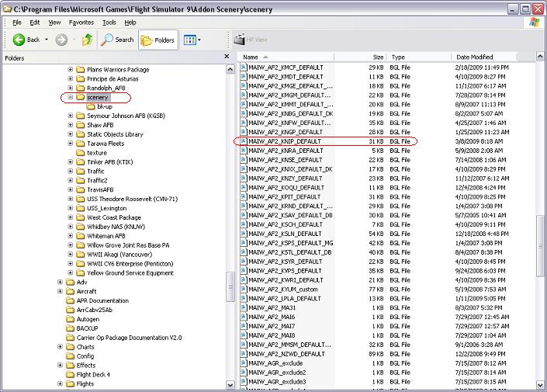547x392 pixels.
Task: Sort files by Size column header
Action: 360,57
